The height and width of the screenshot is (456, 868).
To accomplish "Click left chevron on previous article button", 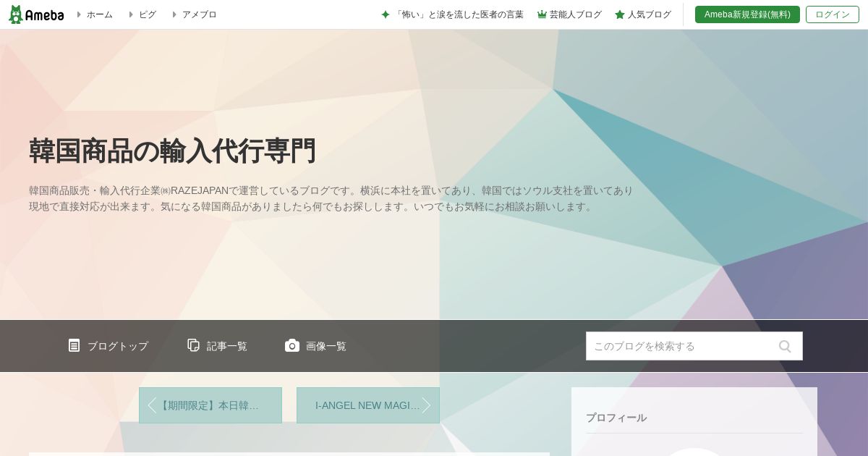I will pos(152,405).
